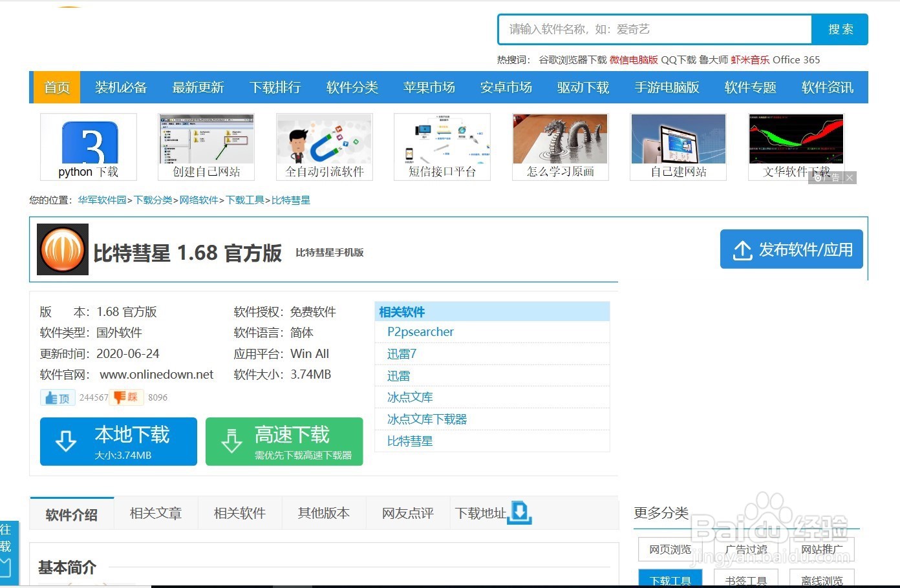Click hot search Office 365

click(x=797, y=59)
